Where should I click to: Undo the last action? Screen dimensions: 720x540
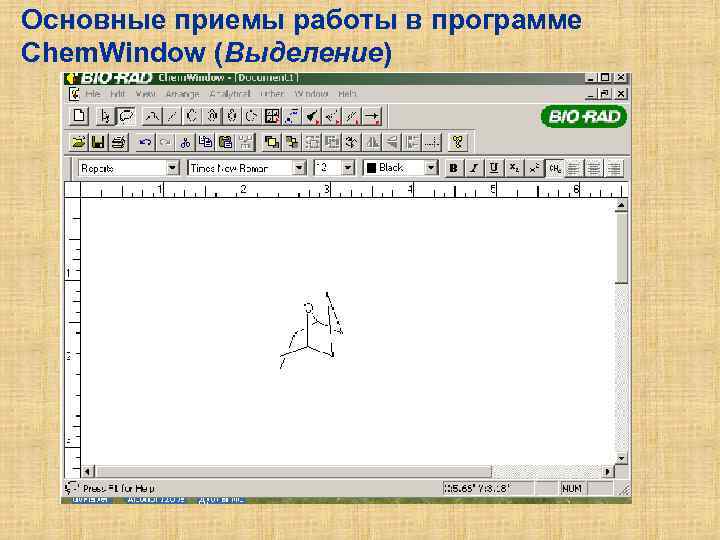pos(145,142)
